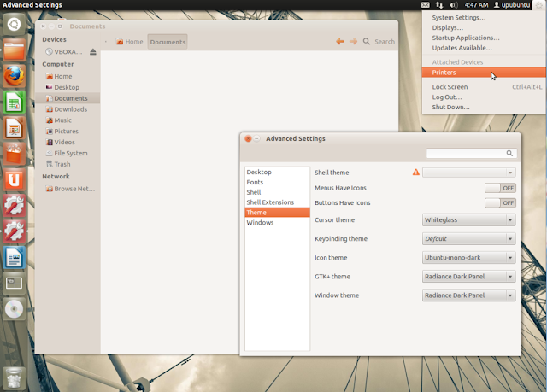547x392 pixels.
Task: Open the sound volume indicator
Action: pyautogui.click(x=453, y=5)
